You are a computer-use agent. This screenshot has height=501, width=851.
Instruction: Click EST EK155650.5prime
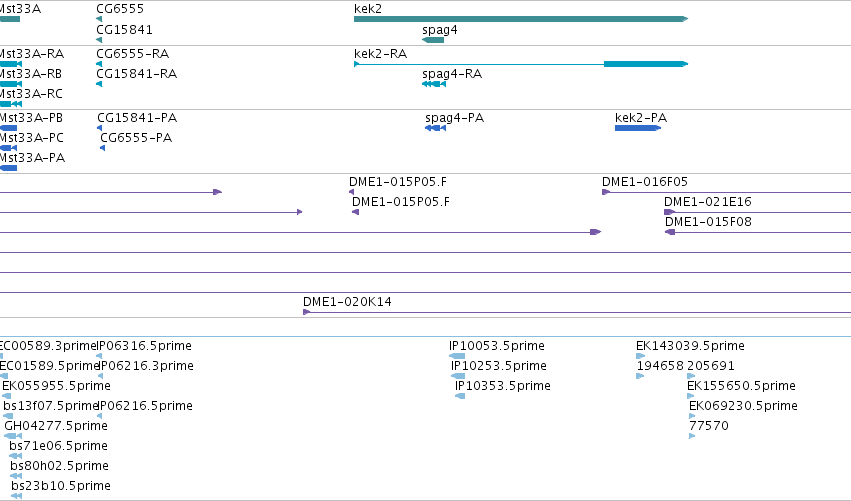(691, 396)
